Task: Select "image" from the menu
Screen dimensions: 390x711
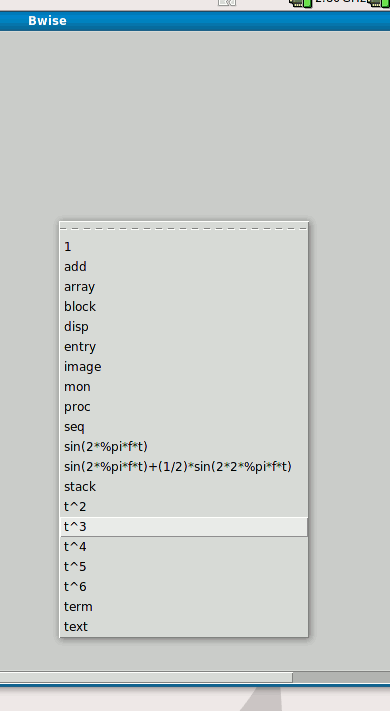Action: click(184, 366)
